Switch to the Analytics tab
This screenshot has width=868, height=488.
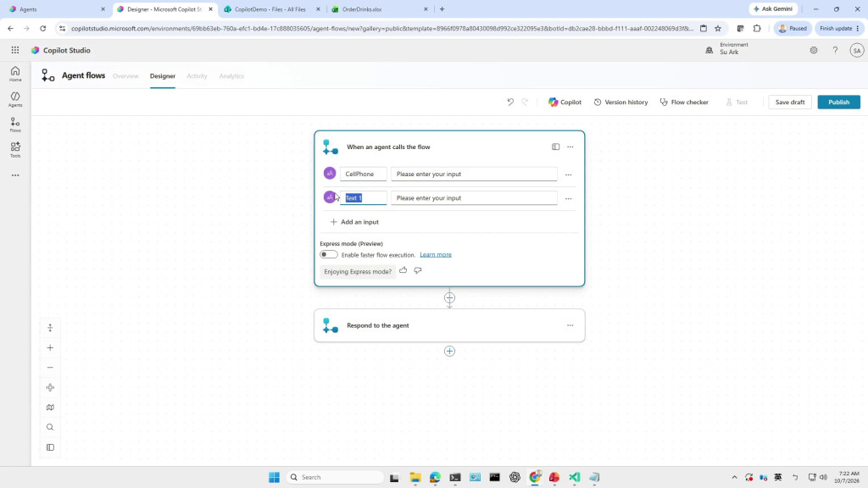[231, 75]
